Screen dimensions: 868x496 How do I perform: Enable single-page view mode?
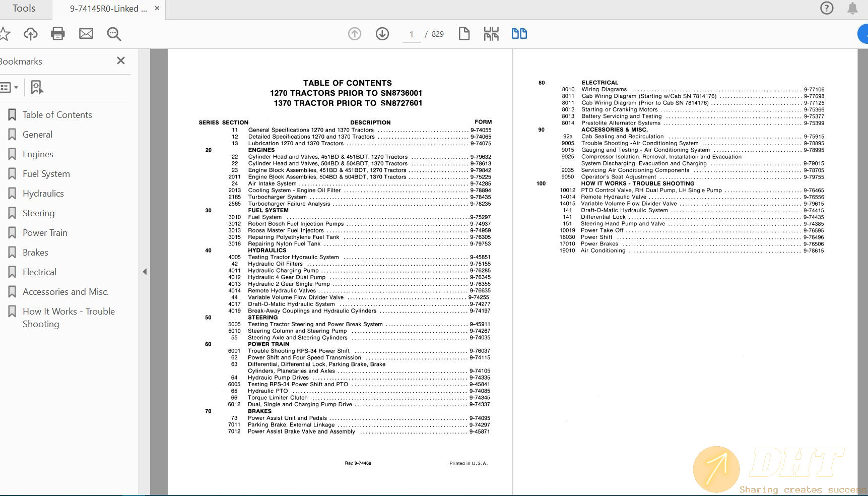pos(463,33)
